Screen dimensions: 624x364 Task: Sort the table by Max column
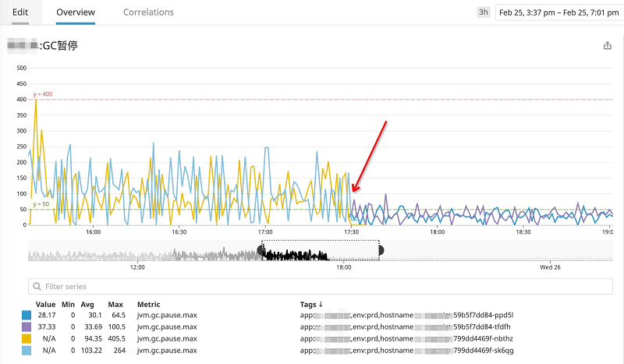116,304
